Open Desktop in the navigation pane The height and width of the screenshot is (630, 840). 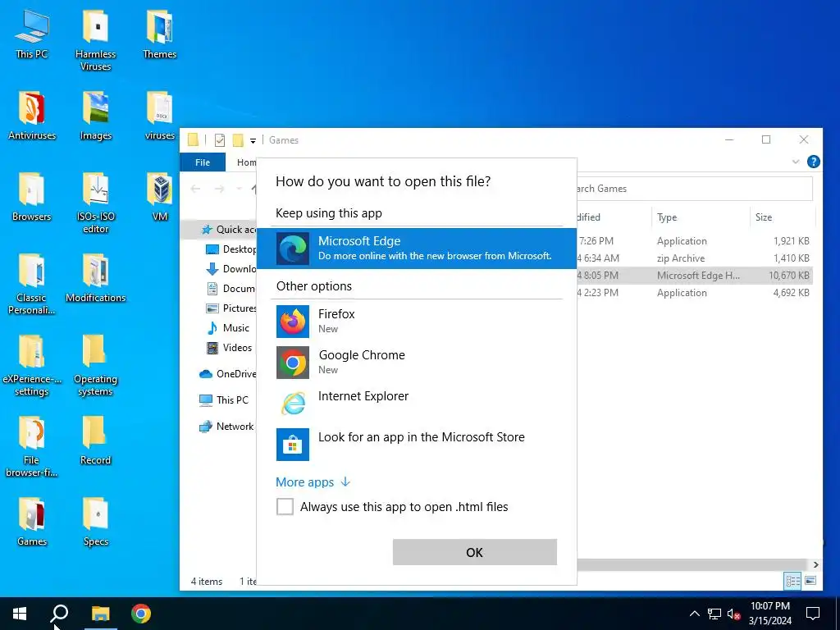(x=231, y=249)
